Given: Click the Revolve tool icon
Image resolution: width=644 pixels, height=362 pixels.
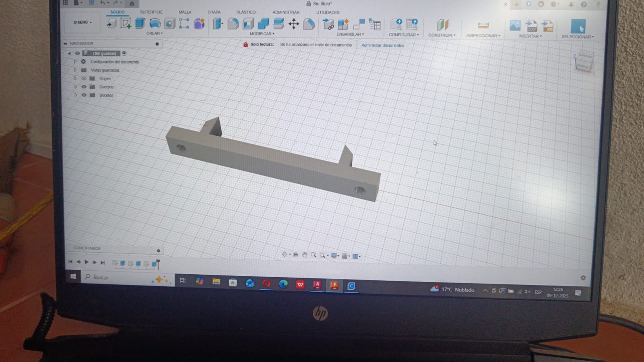Looking at the screenshot, I should [x=155, y=23].
